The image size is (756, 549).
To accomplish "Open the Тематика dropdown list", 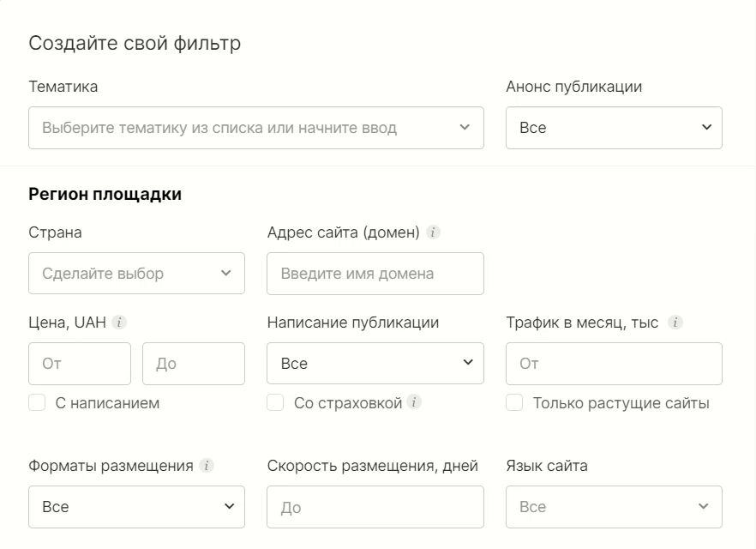I will [x=257, y=127].
